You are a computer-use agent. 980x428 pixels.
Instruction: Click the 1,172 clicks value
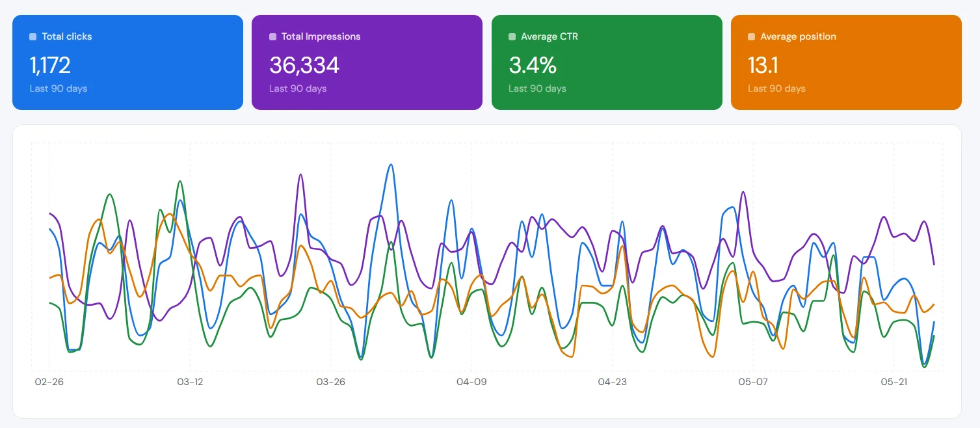coord(50,65)
